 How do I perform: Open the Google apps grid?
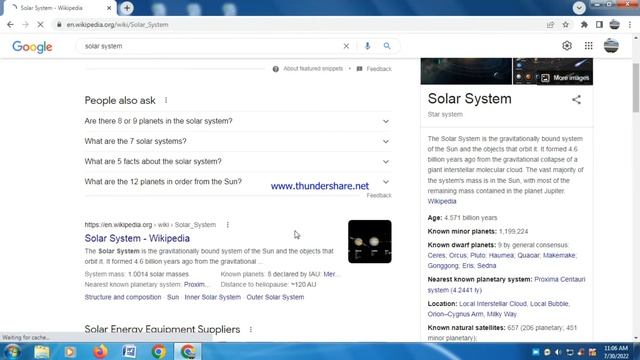(x=588, y=46)
